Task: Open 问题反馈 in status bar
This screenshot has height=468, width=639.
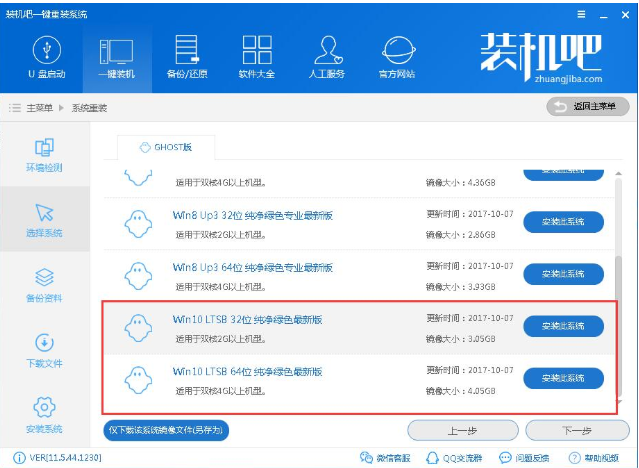Action: (524, 458)
